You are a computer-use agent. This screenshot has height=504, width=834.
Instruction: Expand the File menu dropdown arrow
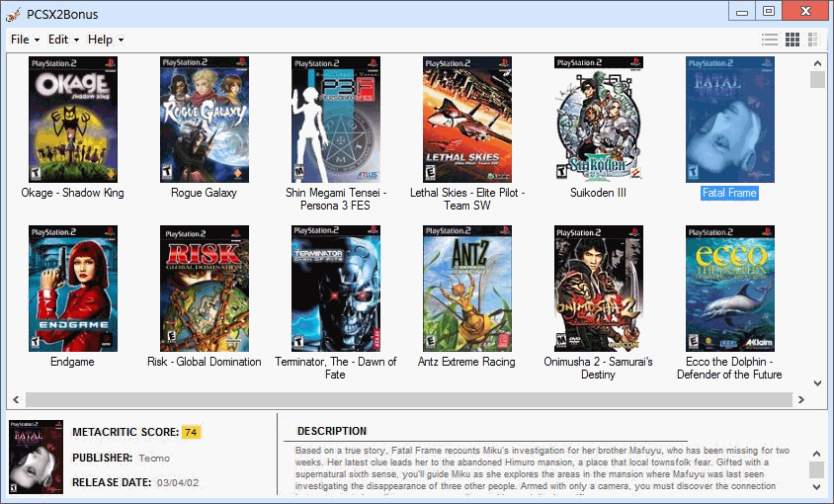(37, 40)
